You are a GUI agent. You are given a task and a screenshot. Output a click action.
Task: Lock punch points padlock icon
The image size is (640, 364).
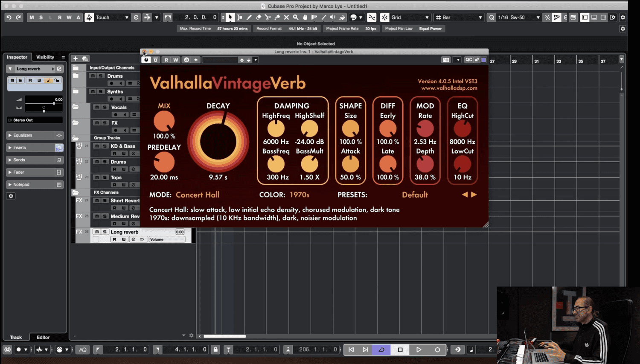pos(215,349)
